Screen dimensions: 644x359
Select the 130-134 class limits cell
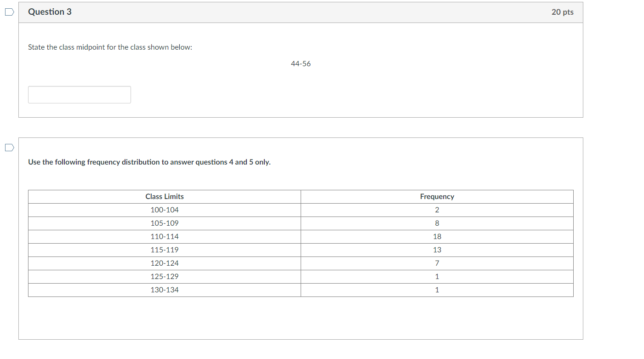coord(164,290)
